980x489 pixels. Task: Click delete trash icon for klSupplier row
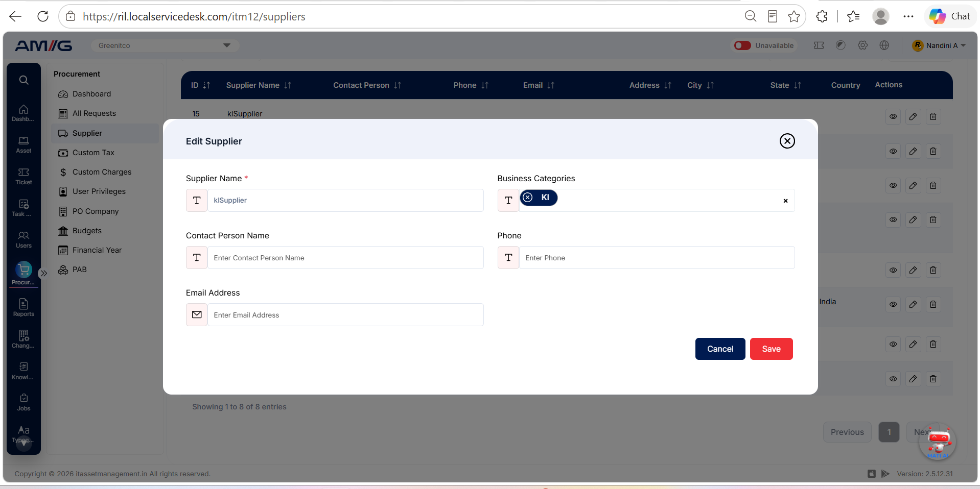pyautogui.click(x=933, y=116)
